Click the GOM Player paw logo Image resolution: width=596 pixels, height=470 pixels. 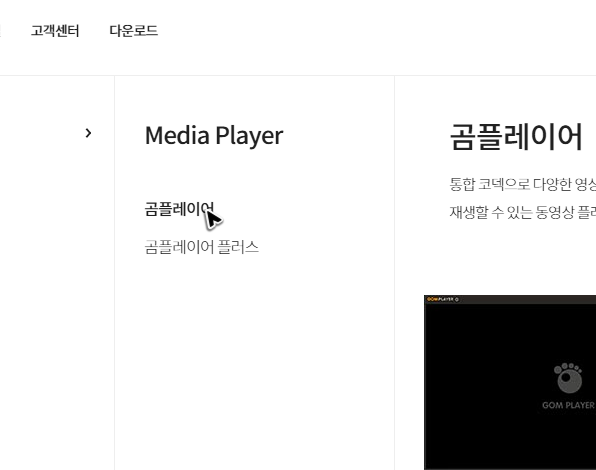568,378
